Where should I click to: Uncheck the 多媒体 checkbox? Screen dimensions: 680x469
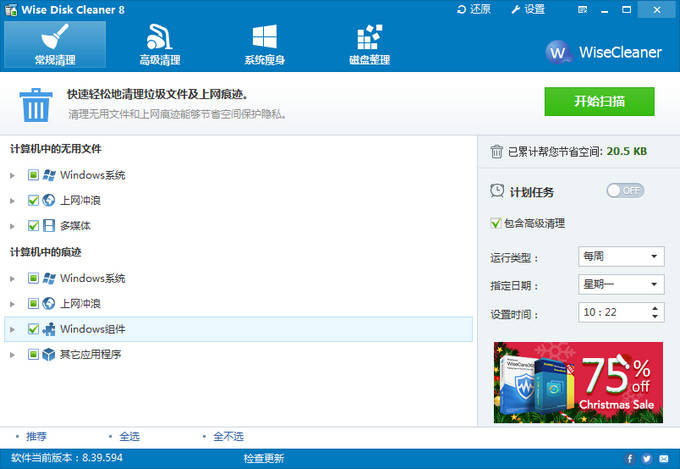point(33,226)
